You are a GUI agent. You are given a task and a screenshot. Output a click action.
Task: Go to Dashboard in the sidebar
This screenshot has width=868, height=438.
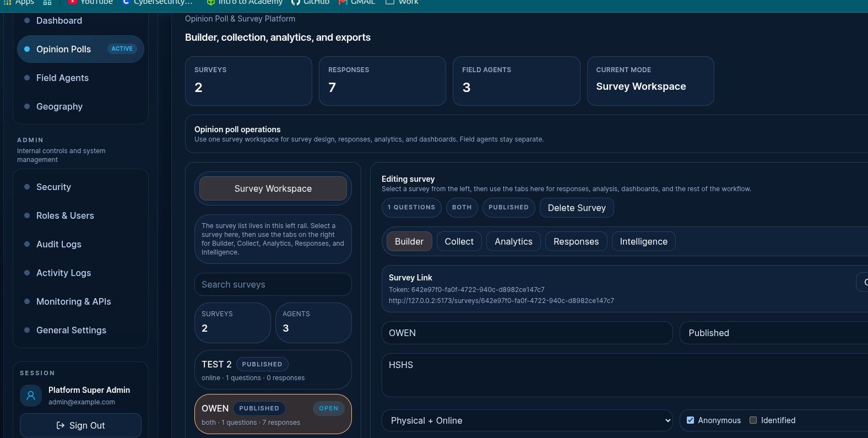[81, 20]
